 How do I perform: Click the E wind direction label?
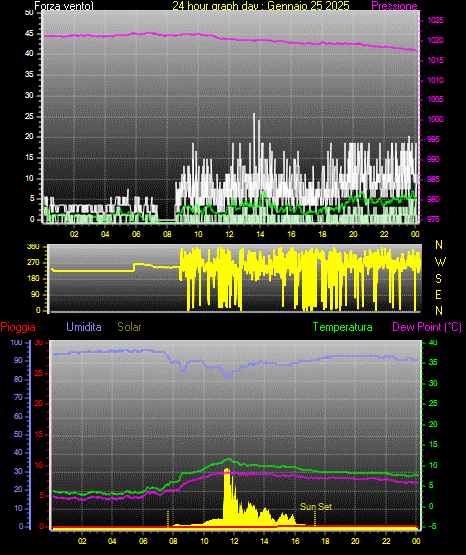(438, 295)
